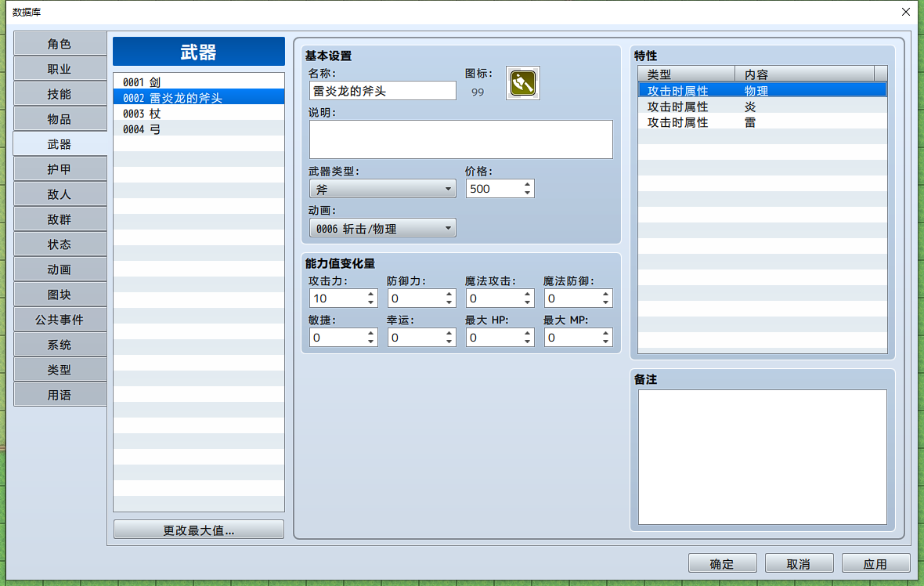Open the 敌群 tab
924x586 pixels.
(60, 219)
